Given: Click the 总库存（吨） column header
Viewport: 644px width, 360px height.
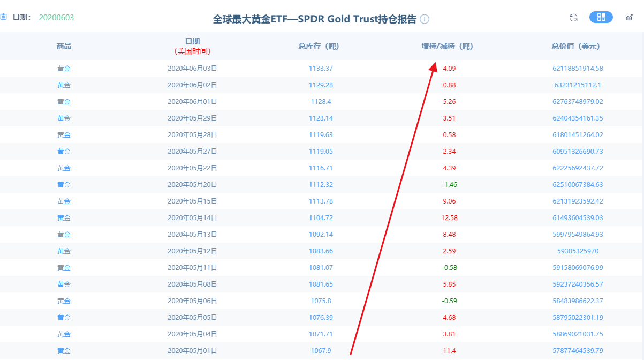Looking at the screenshot, I should point(322,47).
